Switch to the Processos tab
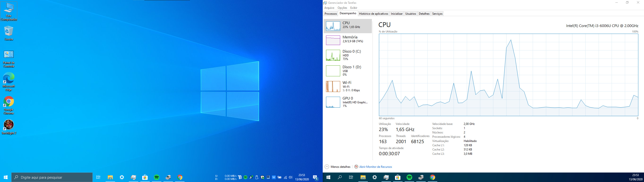 [x=331, y=14]
